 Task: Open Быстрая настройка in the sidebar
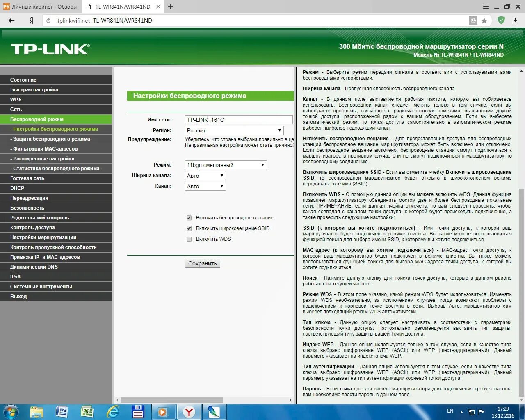[x=56, y=90]
